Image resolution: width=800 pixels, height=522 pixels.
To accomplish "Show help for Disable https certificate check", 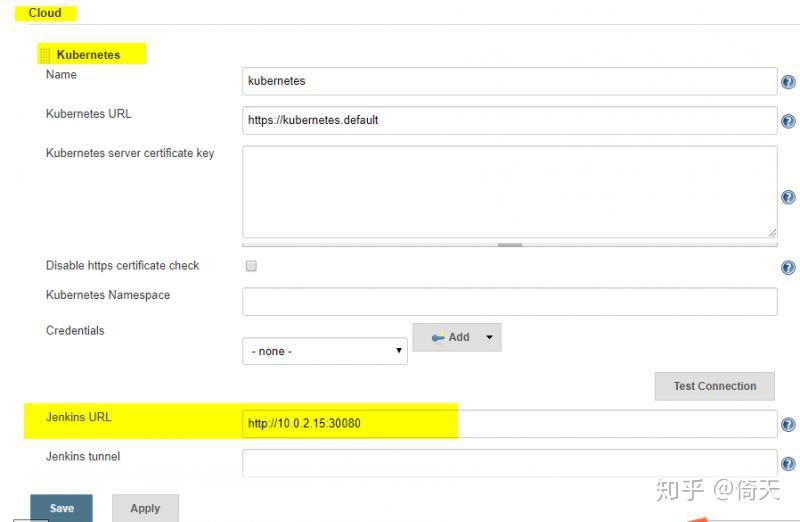I will [x=788, y=267].
